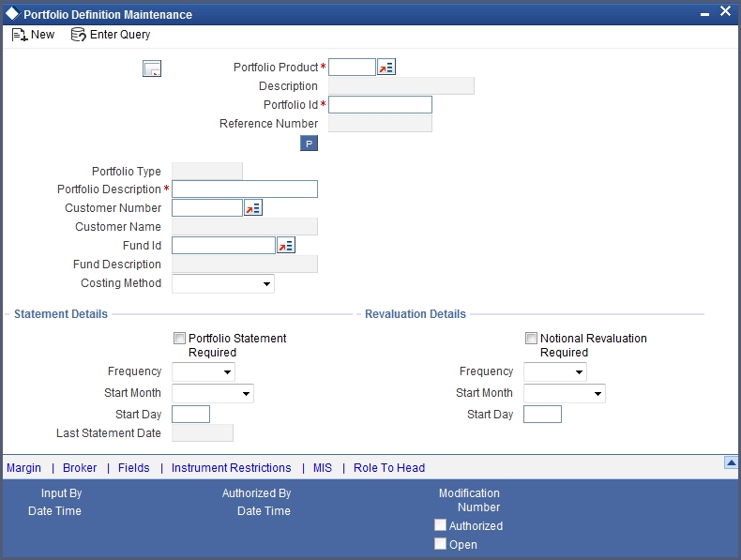Click the Statement Details section heading
Screen dimensions: 741x560
[x=61, y=314]
